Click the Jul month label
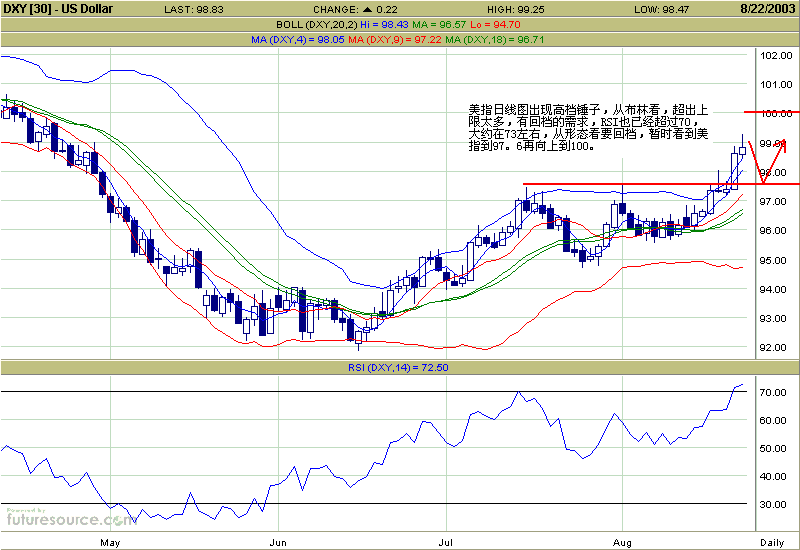 [445, 542]
